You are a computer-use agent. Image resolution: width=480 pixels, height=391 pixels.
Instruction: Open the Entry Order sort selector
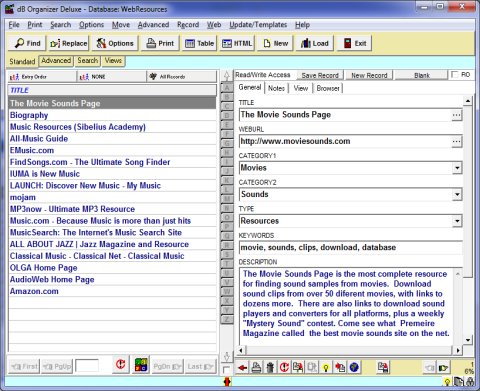point(42,77)
